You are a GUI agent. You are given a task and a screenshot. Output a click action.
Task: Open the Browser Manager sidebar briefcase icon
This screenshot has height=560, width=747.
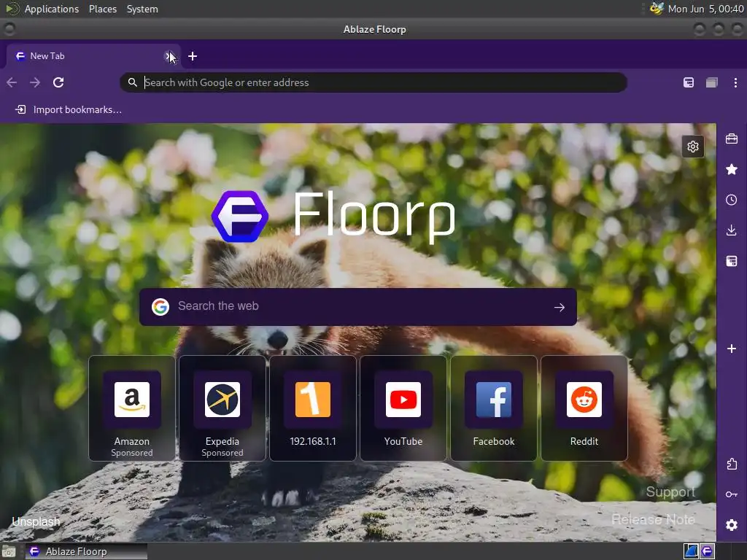[x=731, y=139]
